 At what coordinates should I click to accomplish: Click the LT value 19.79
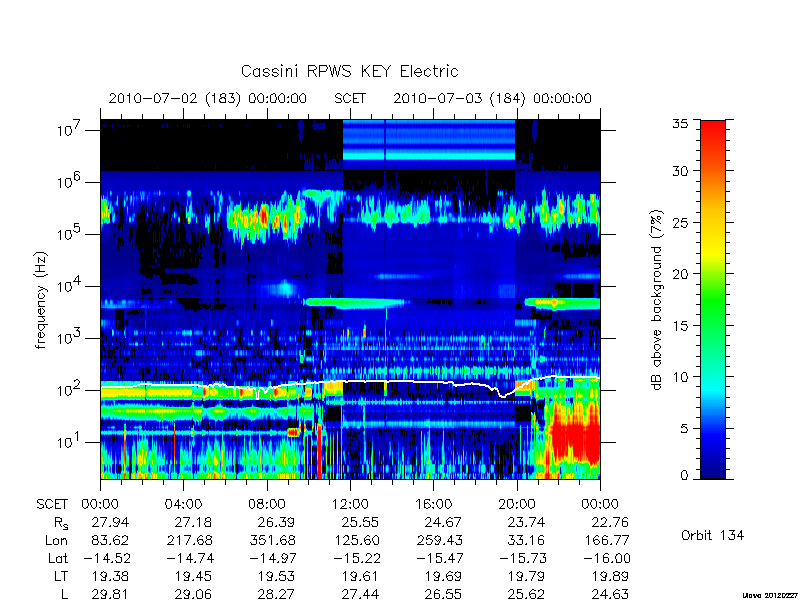click(526, 576)
